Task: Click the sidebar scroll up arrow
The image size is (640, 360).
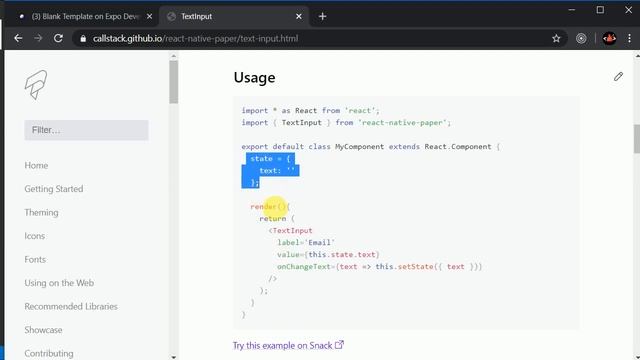Action: (173, 56)
